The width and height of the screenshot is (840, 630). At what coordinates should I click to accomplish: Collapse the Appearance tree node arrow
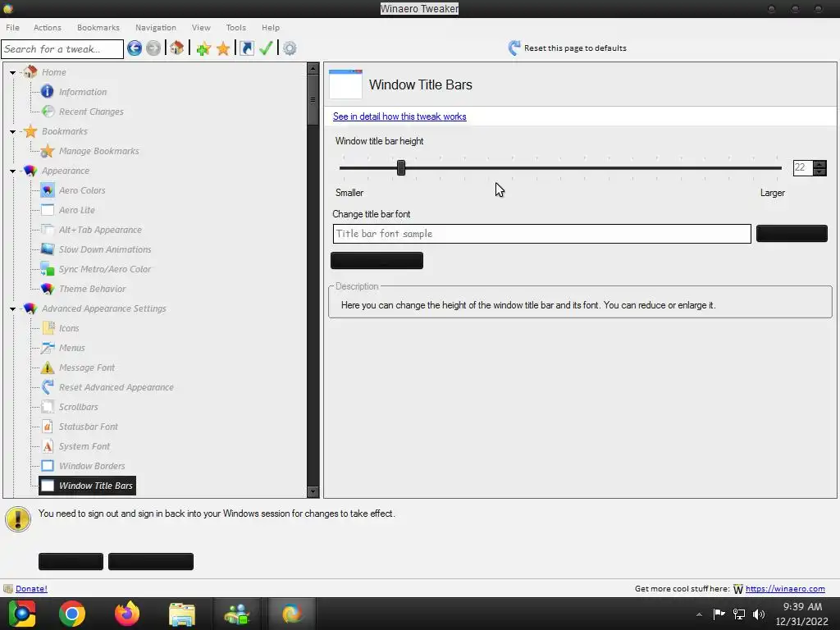(12, 171)
